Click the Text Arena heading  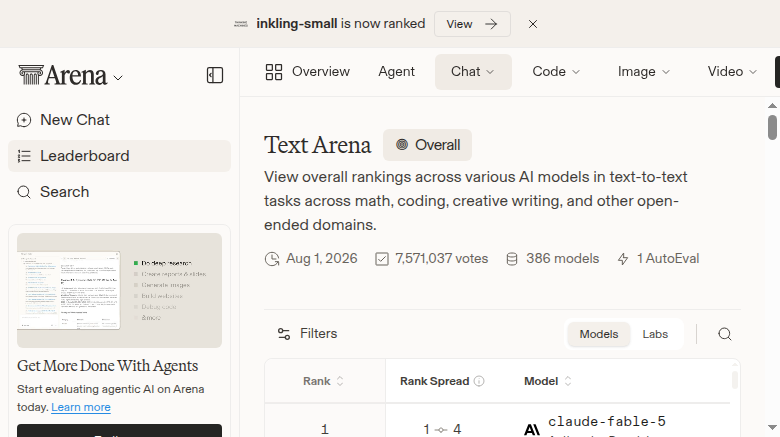(317, 145)
